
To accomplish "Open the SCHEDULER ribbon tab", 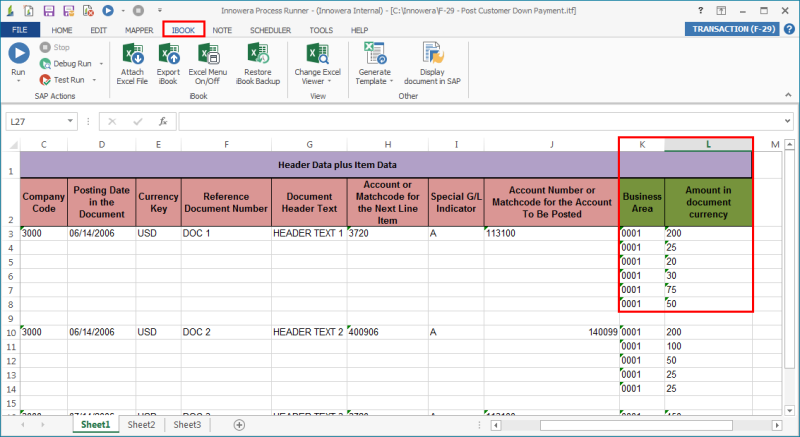I will tap(270, 30).
